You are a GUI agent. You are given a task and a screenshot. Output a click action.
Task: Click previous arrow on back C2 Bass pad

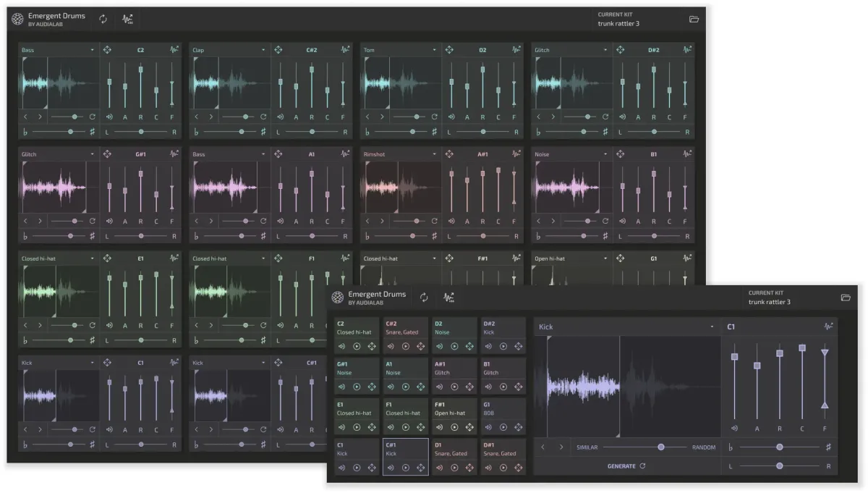[25, 117]
